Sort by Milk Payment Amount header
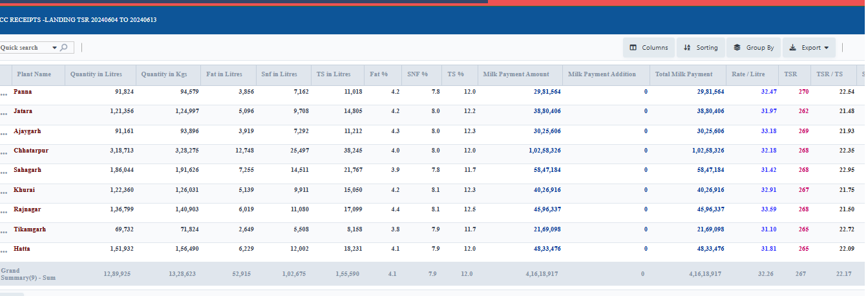 516,74
